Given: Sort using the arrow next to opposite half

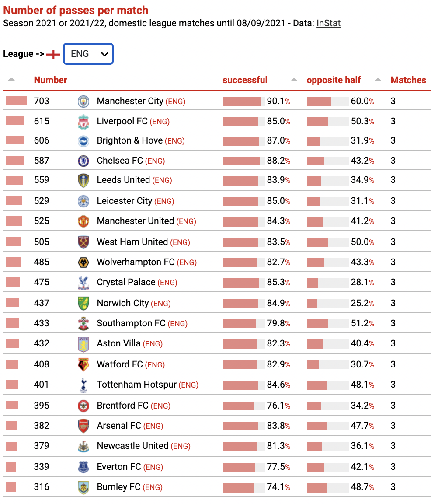Looking at the screenshot, I should coord(378,80).
